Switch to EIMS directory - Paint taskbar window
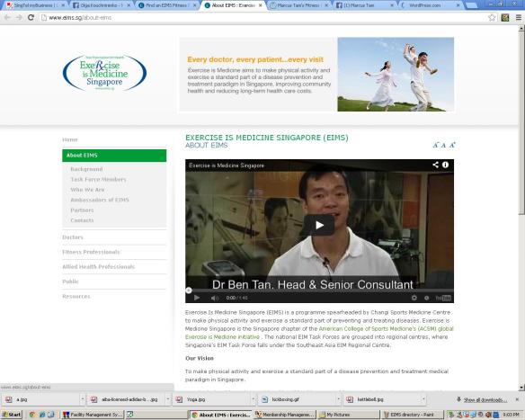This screenshot has width=525, height=420. click(x=414, y=415)
